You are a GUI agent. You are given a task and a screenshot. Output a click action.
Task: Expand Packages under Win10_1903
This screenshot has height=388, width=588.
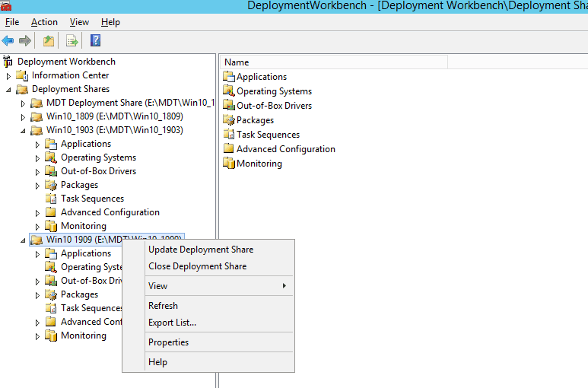click(37, 186)
